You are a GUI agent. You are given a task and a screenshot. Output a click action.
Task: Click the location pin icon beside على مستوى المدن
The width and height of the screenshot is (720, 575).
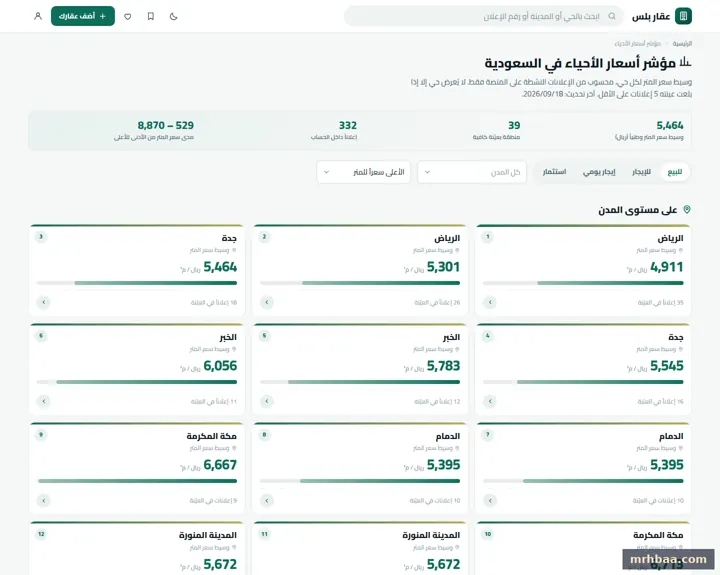[x=686, y=209]
